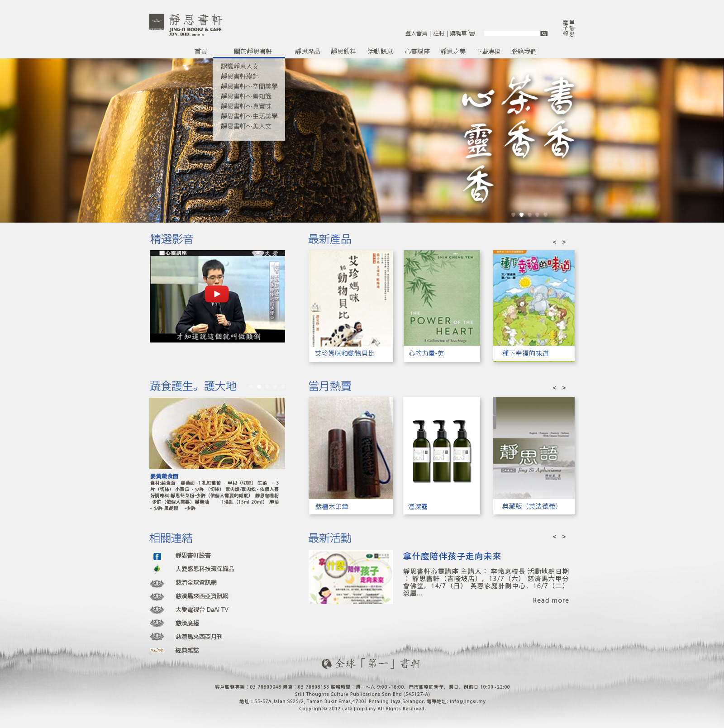Image resolution: width=724 pixels, height=728 pixels.
Task: Open the 靜思之美 menu
Action: click(x=453, y=52)
